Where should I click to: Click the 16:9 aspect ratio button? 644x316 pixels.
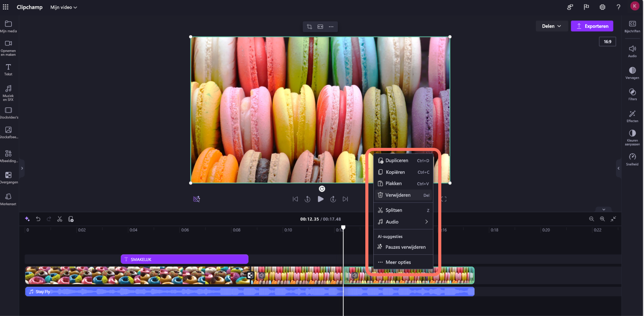coord(607,42)
